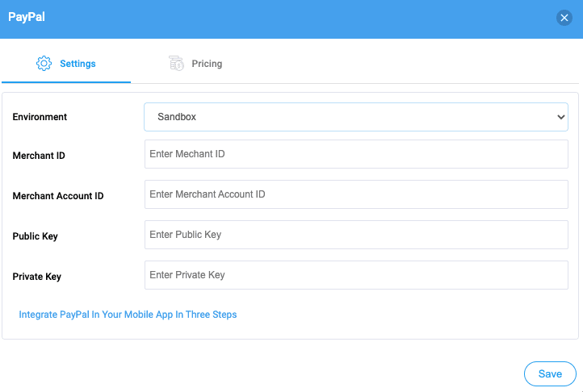583x392 pixels.
Task: Click into the Public Key field
Action: click(x=356, y=235)
